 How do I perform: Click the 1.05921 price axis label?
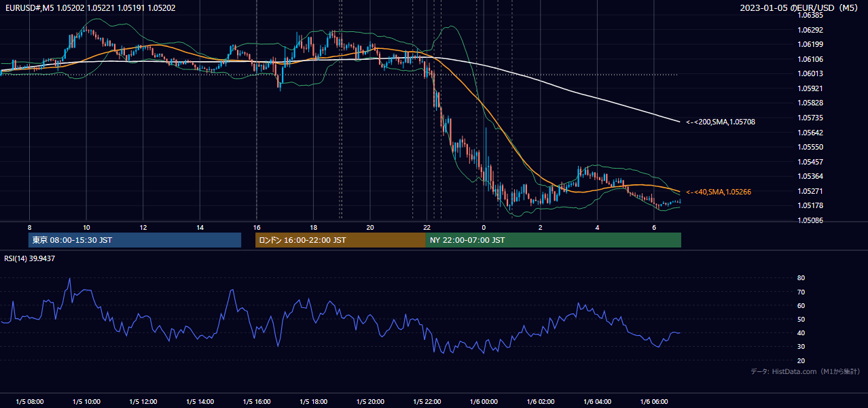tap(809, 88)
